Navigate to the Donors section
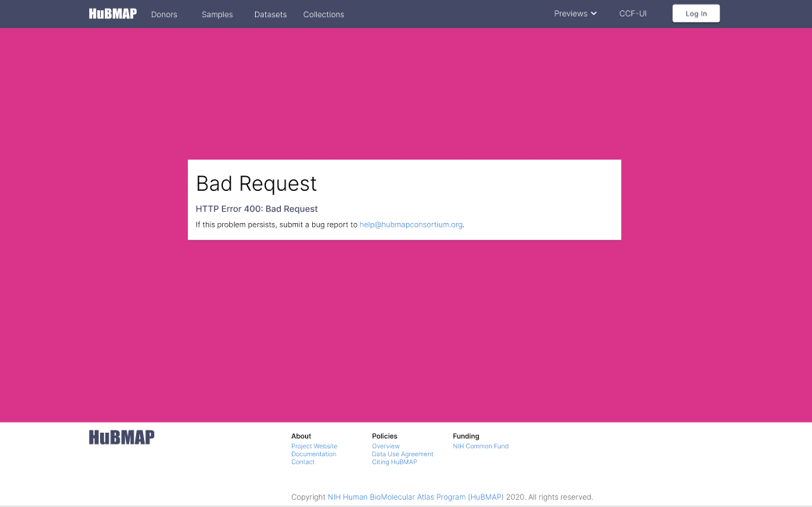The width and height of the screenshot is (812, 507). (163, 14)
